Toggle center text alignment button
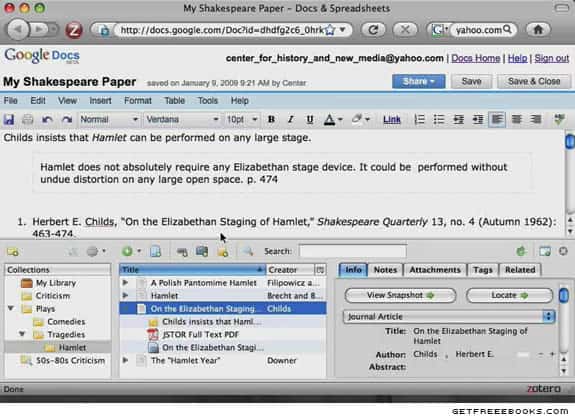 coord(517,120)
